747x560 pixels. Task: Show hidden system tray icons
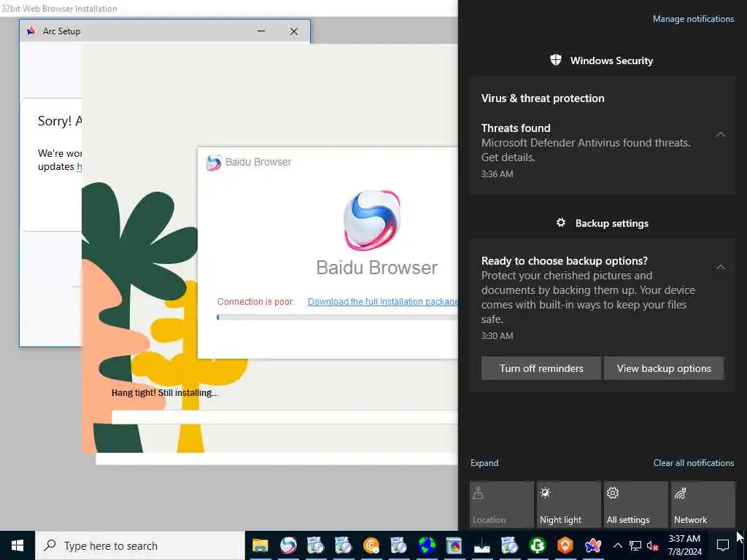pos(617,545)
